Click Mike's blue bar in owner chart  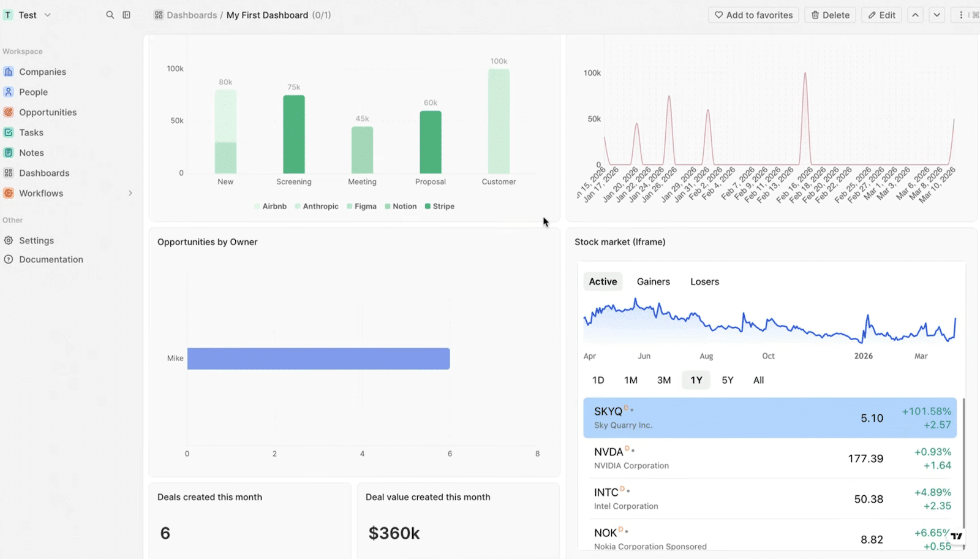pyautogui.click(x=318, y=359)
